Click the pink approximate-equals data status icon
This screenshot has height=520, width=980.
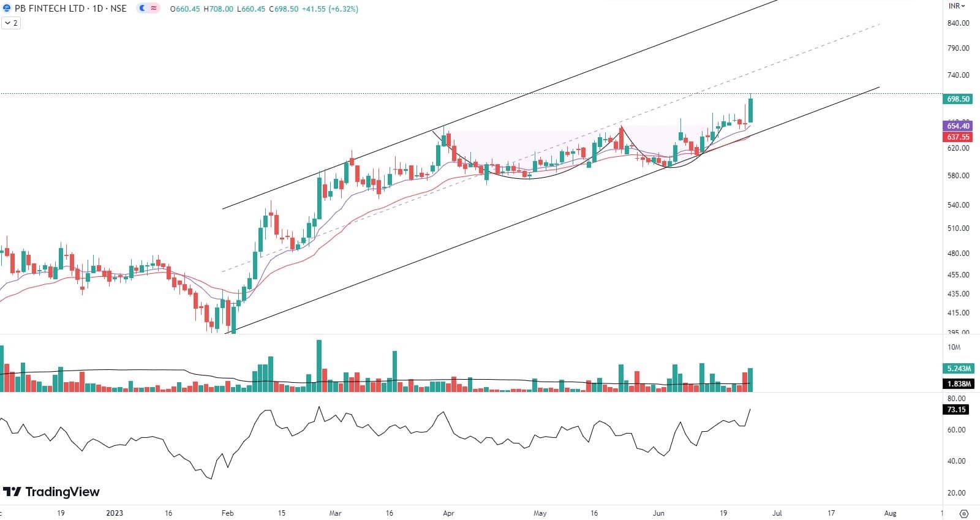coord(153,9)
